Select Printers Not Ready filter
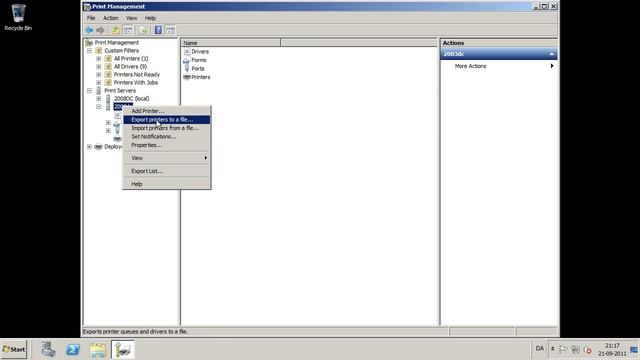This screenshot has height=360, width=640. 137,75
